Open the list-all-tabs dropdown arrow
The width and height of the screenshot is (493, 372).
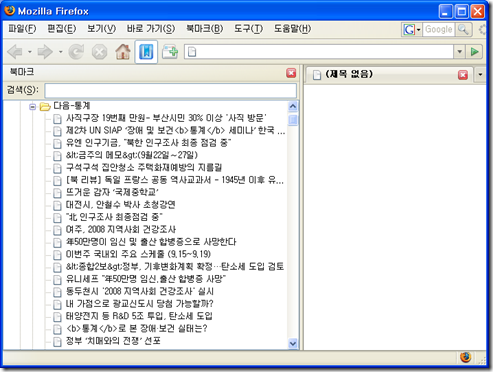pos(480,75)
